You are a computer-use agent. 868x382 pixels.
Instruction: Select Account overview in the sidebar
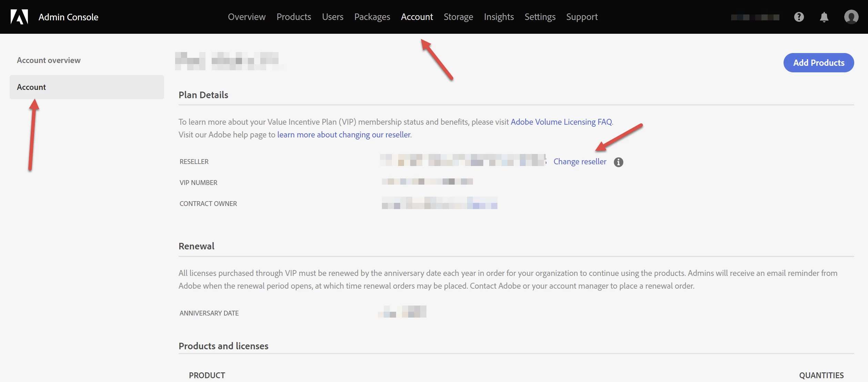49,60
